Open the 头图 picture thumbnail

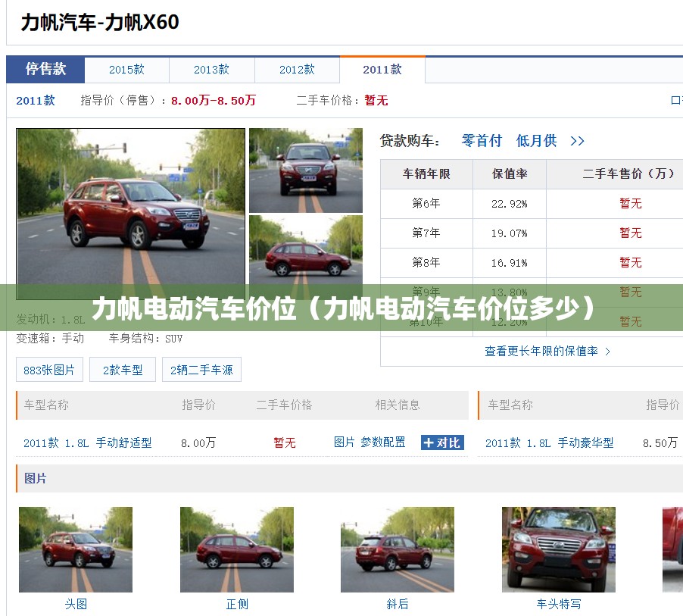(76, 549)
